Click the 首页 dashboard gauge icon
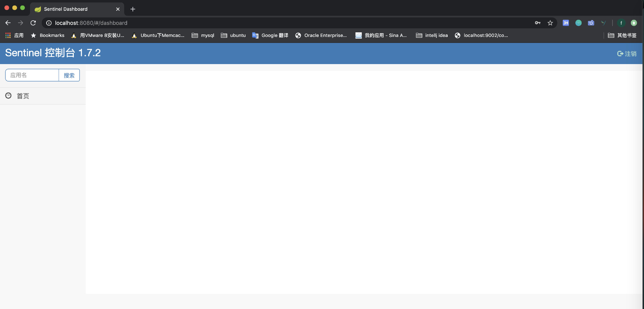The image size is (644, 309). click(8, 96)
